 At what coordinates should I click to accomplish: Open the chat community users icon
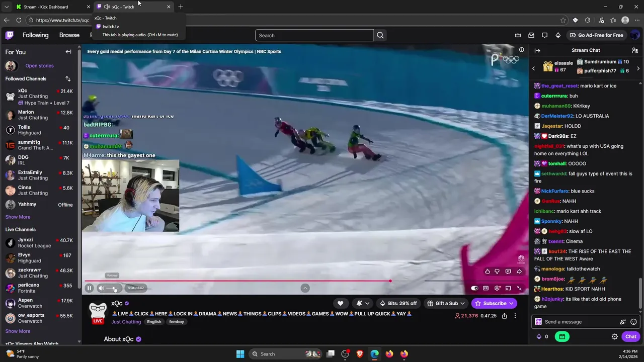[x=635, y=50]
